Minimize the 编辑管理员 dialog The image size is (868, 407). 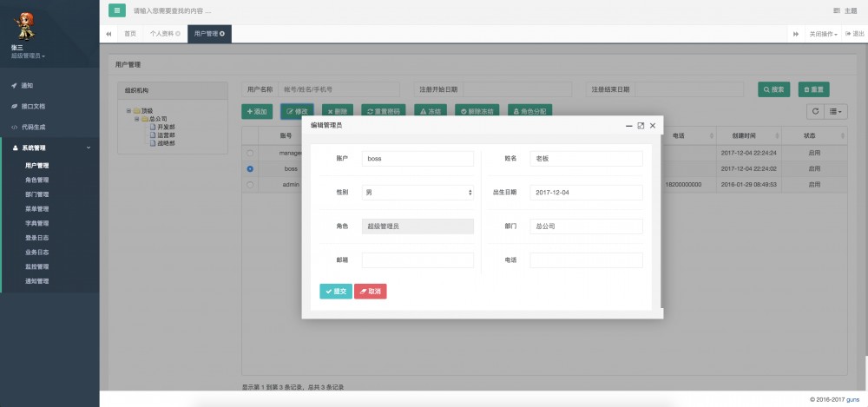[628, 126]
